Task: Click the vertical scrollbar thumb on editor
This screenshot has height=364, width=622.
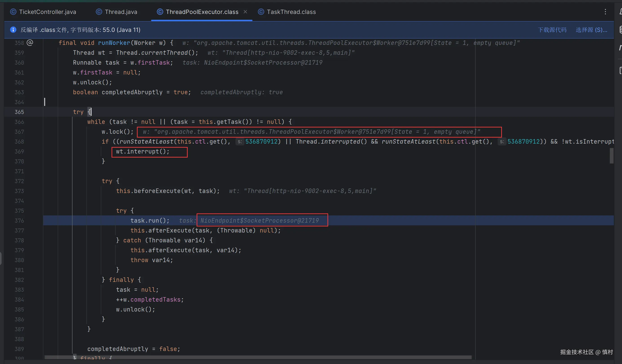Action: coord(611,156)
